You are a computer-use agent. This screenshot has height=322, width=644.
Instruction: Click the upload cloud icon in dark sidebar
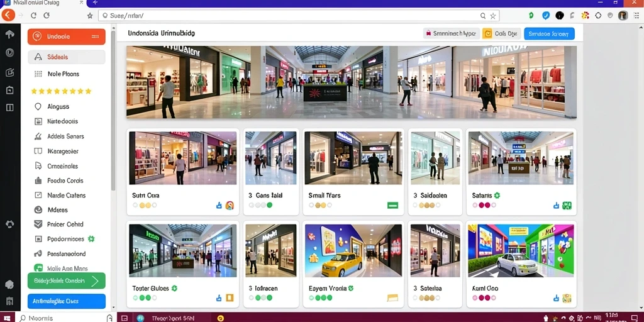(9, 35)
